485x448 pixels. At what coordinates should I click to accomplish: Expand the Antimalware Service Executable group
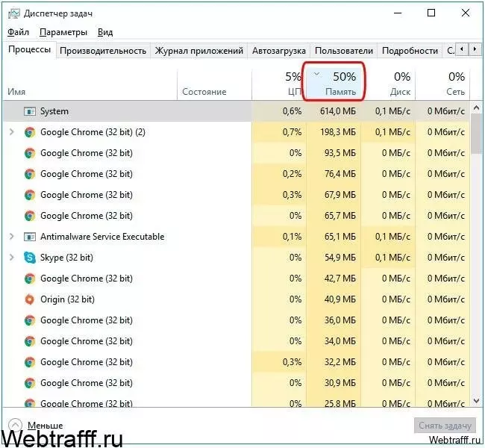12,237
